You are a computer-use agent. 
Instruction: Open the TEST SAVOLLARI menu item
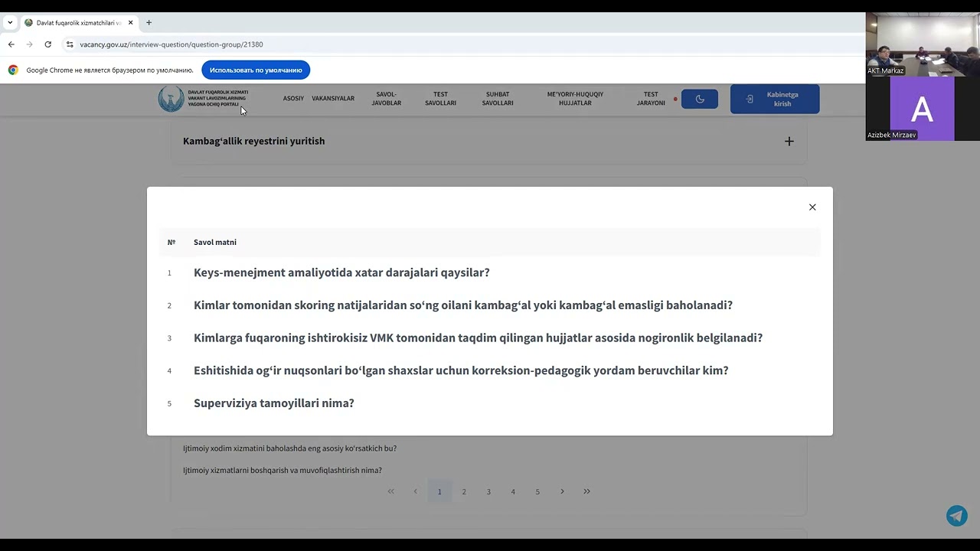pyautogui.click(x=440, y=99)
